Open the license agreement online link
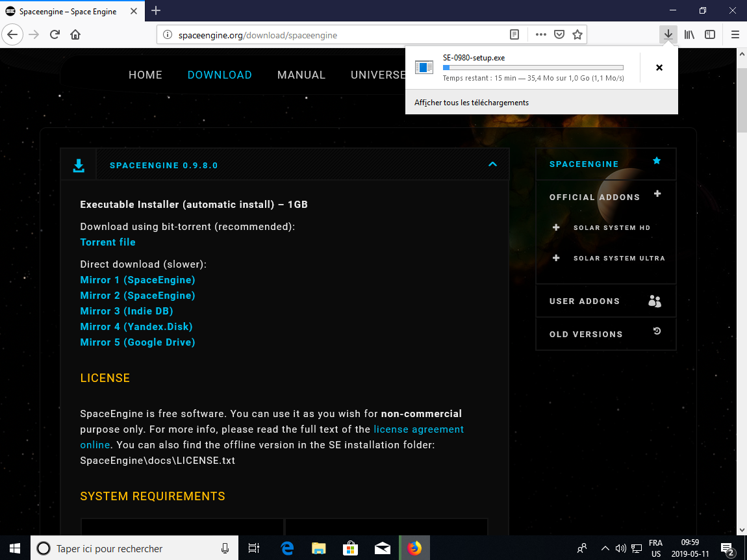Image resolution: width=747 pixels, height=560 pixels. pos(419,429)
